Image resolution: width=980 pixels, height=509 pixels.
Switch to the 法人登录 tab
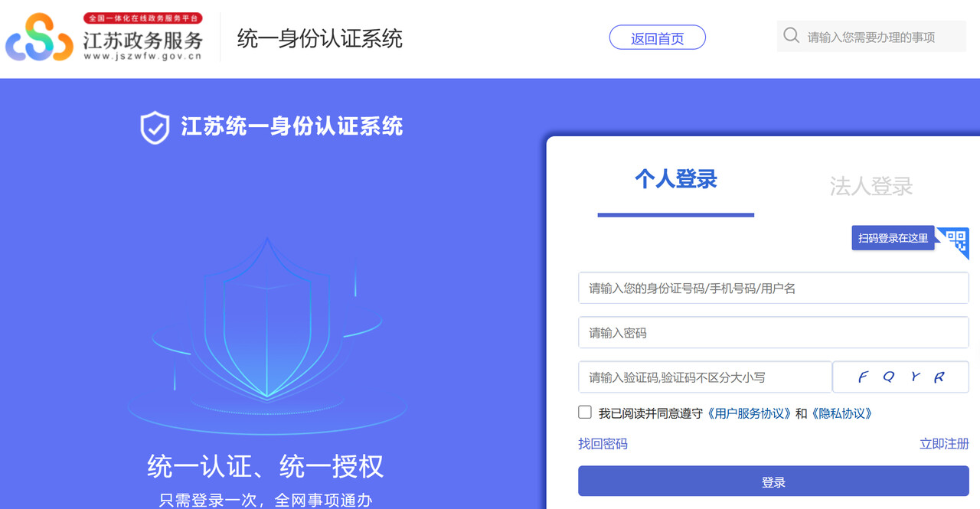(871, 186)
